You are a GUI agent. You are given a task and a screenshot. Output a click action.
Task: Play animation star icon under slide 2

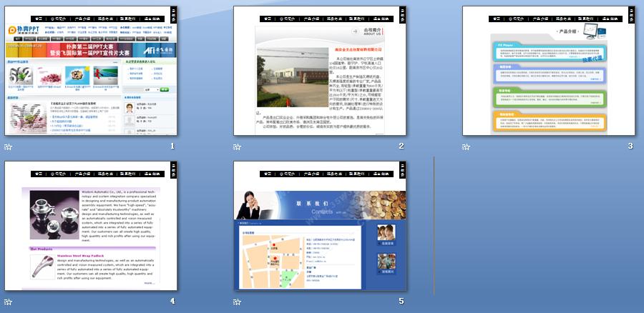tap(237, 147)
